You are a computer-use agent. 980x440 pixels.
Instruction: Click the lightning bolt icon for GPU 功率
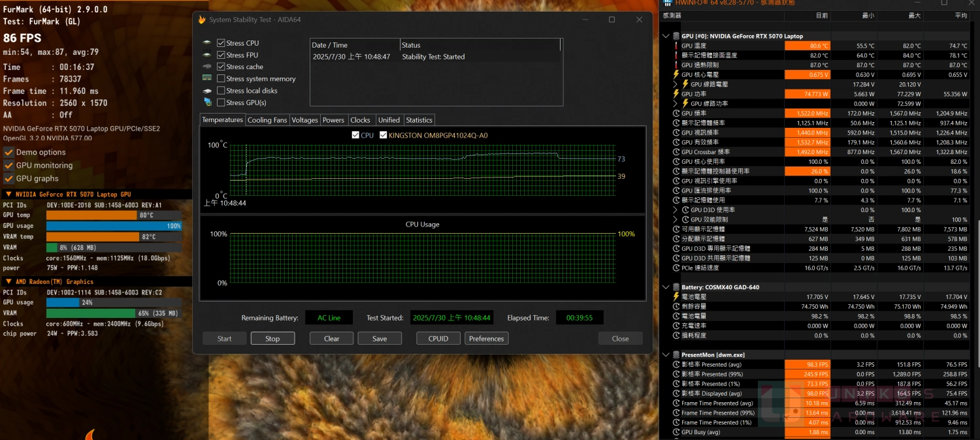[x=676, y=94]
